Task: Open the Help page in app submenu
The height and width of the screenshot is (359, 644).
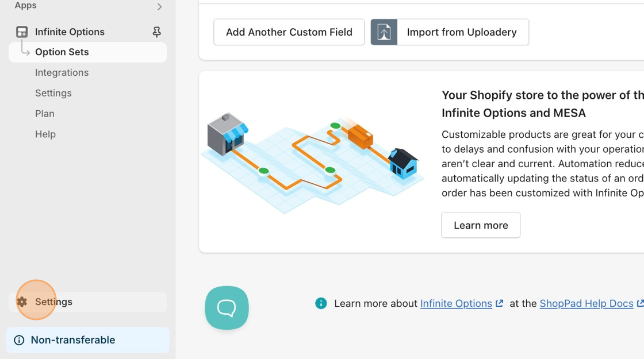Action: point(45,134)
